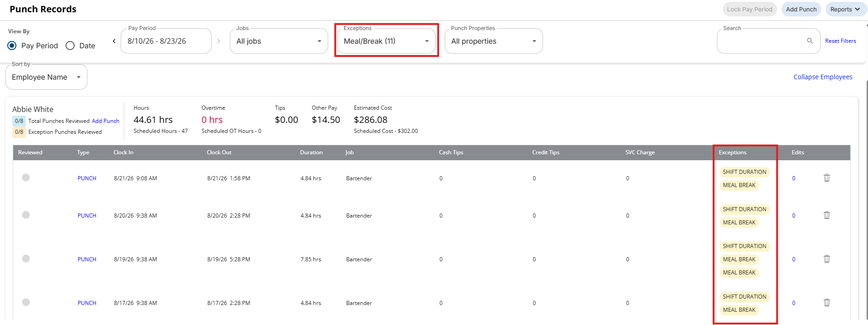Screen dimensions: 868x325
Task: Click SHIFT DURATION tag on 8/19/26 row
Action: (x=745, y=246)
